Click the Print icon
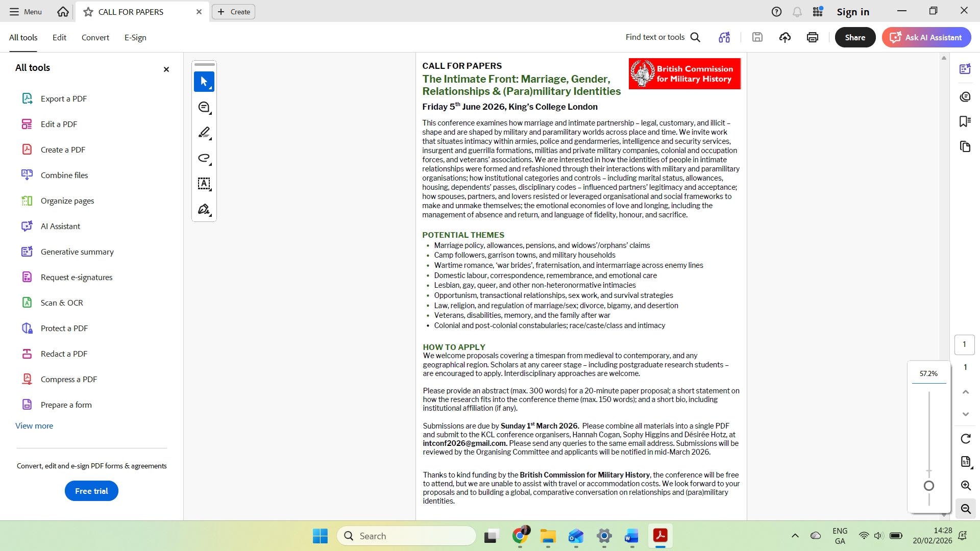The width and height of the screenshot is (980, 551). 812,37
